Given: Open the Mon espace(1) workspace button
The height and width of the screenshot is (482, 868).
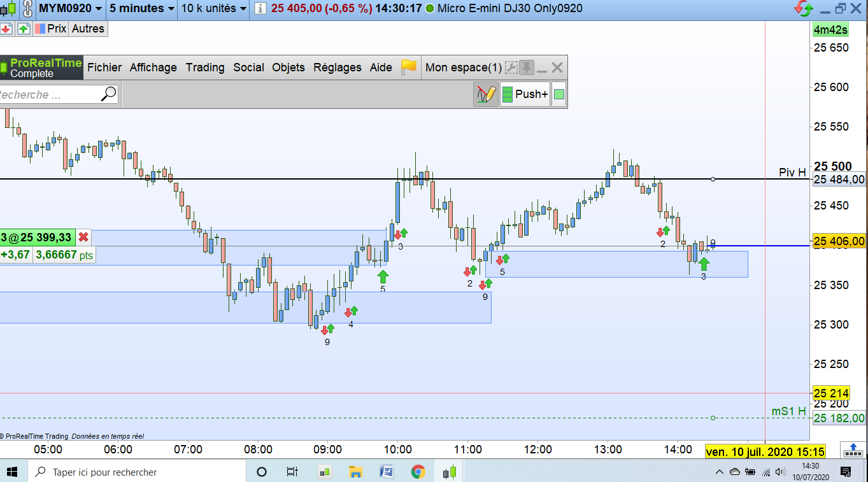Looking at the screenshot, I should tap(463, 67).
